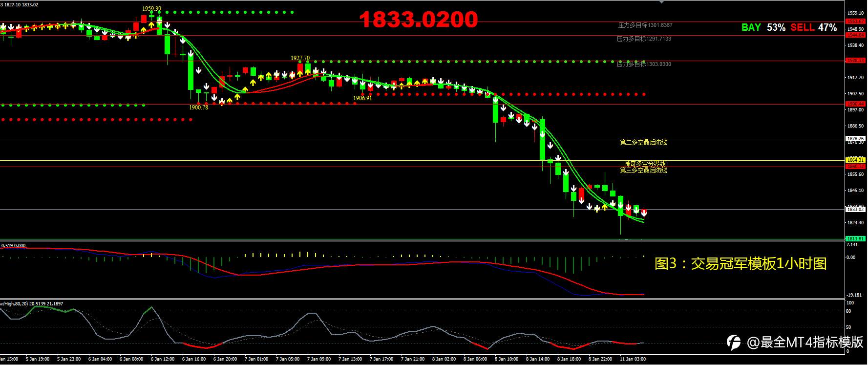Click the 6 Jan 12:00 time label
Screen dimensions: 868x365
163,359
